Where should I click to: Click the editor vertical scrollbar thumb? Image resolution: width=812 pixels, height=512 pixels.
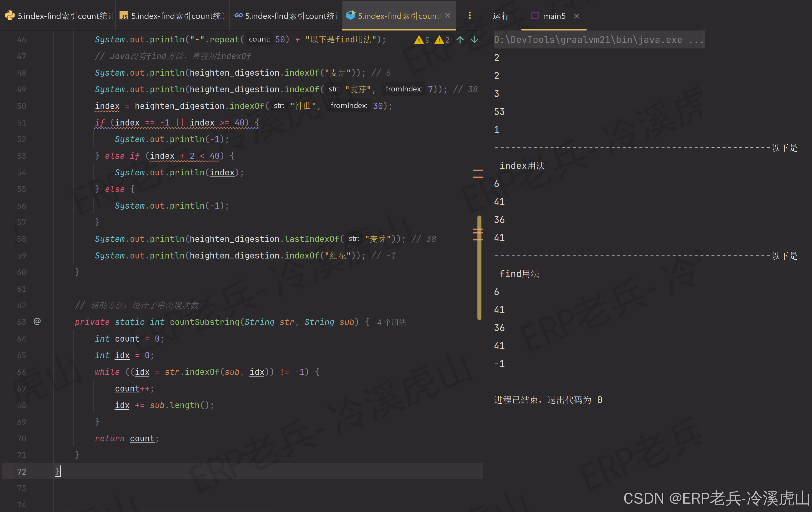(x=479, y=268)
